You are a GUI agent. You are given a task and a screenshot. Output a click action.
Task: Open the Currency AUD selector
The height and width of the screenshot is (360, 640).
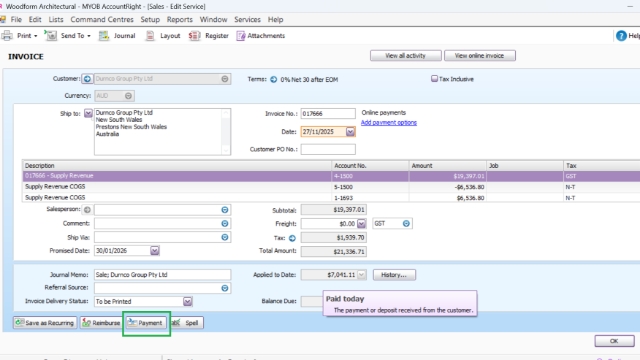[x=129, y=96]
